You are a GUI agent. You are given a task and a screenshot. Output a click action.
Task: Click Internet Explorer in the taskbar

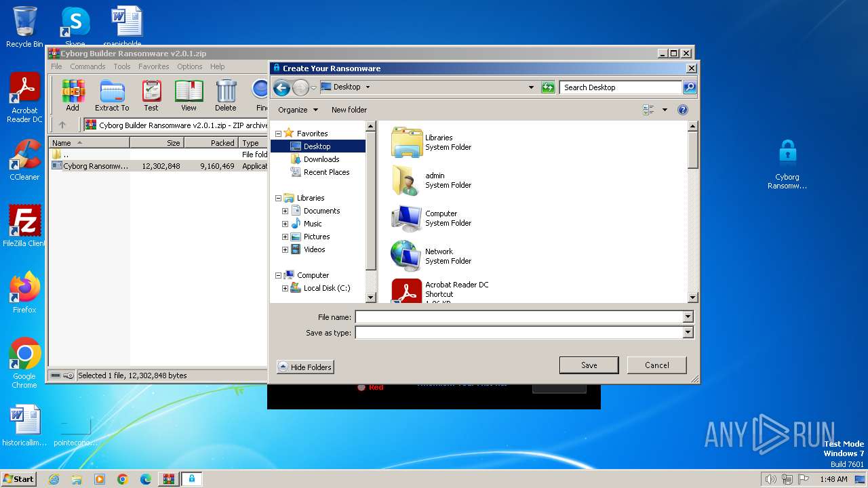pos(54,479)
